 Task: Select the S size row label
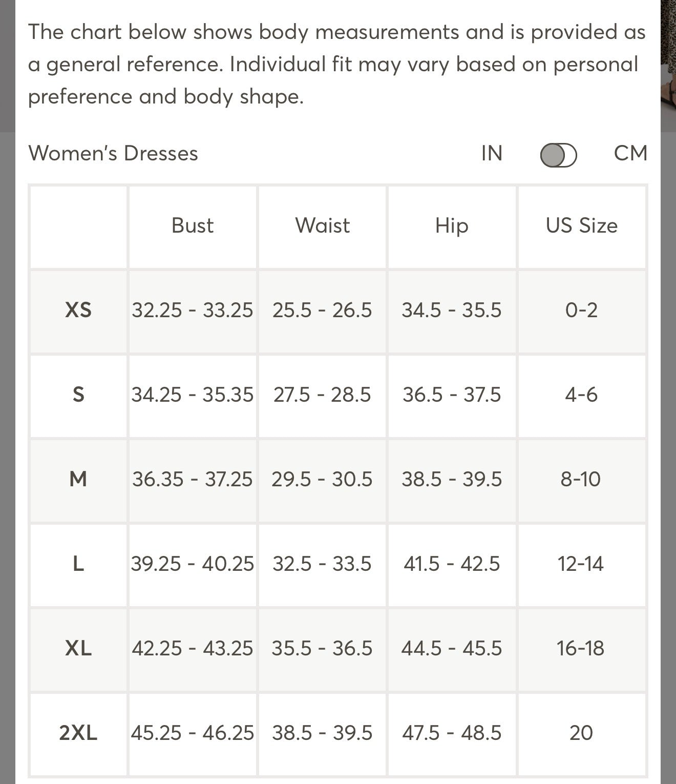pyautogui.click(x=78, y=395)
